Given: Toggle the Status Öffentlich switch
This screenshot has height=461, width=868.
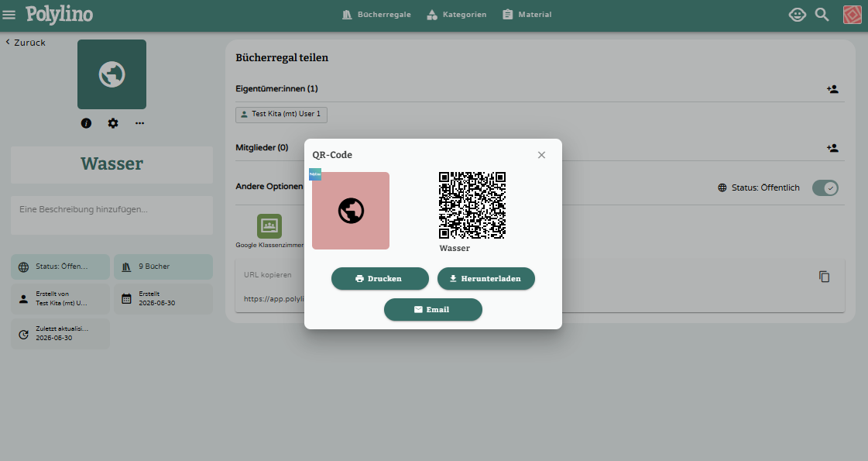Looking at the screenshot, I should 825,187.
